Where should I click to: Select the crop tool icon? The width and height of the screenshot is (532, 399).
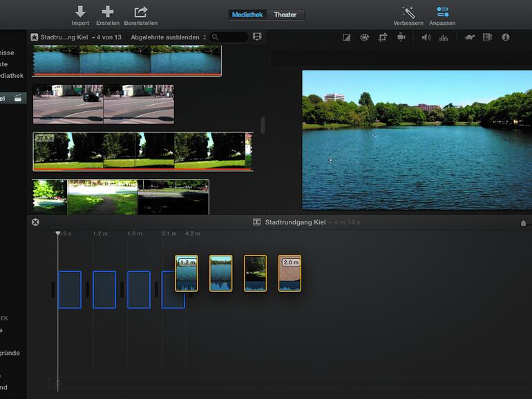(x=383, y=37)
